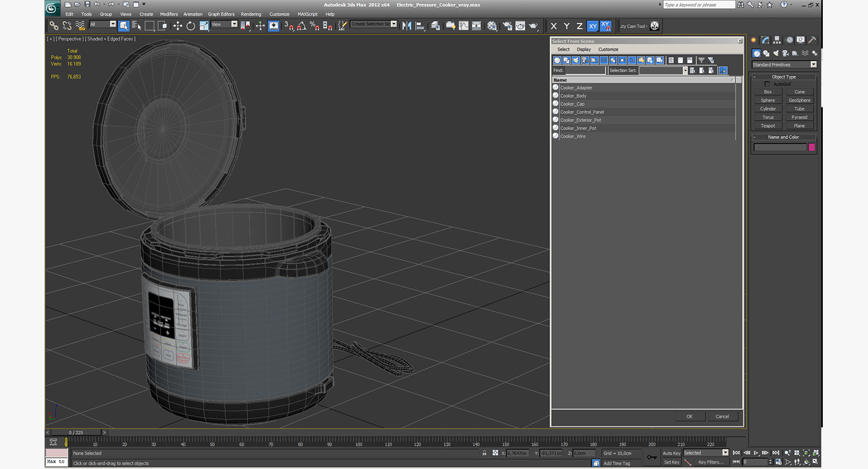Screen dimensions: 868x469
Task: Toggle Display Bone Objects filter in dialog
Action: pos(632,60)
